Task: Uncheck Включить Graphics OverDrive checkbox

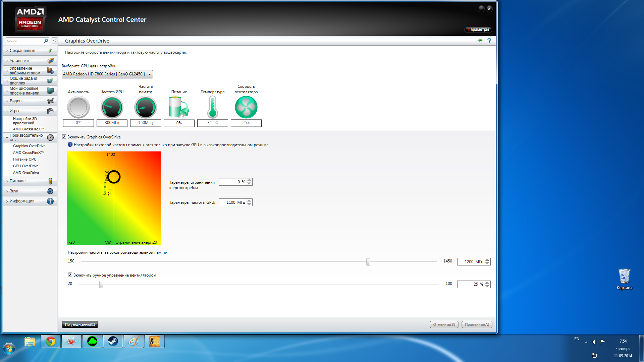Action: point(64,137)
